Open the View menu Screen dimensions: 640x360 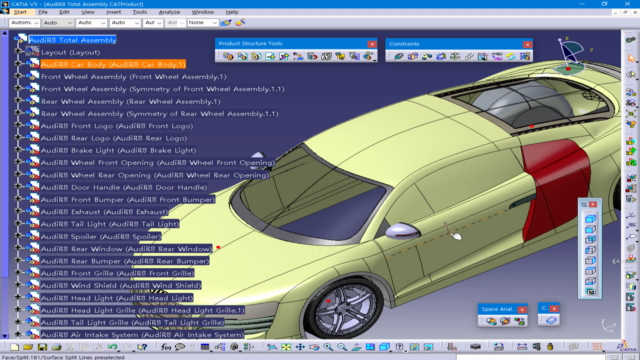[x=87, y=12]
